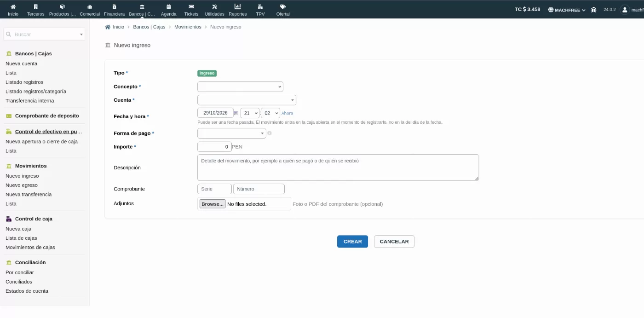Click the green Ingreso badge

[207, 73]
